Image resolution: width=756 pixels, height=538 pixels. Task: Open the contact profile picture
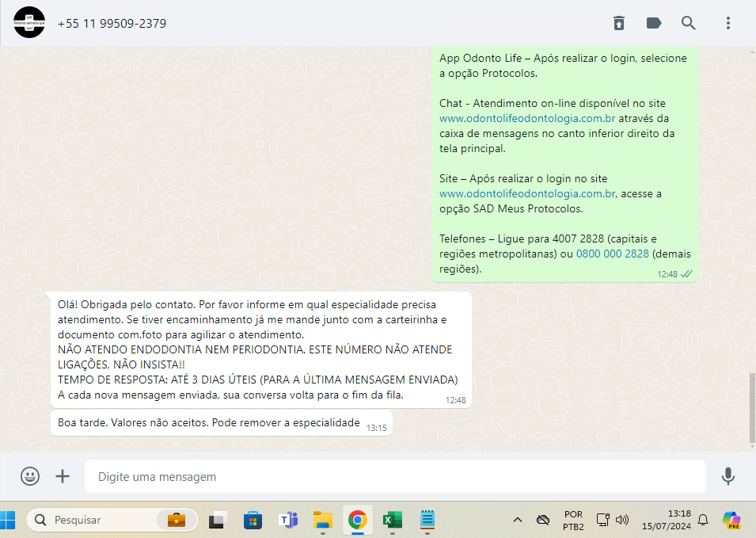[29, 23]
